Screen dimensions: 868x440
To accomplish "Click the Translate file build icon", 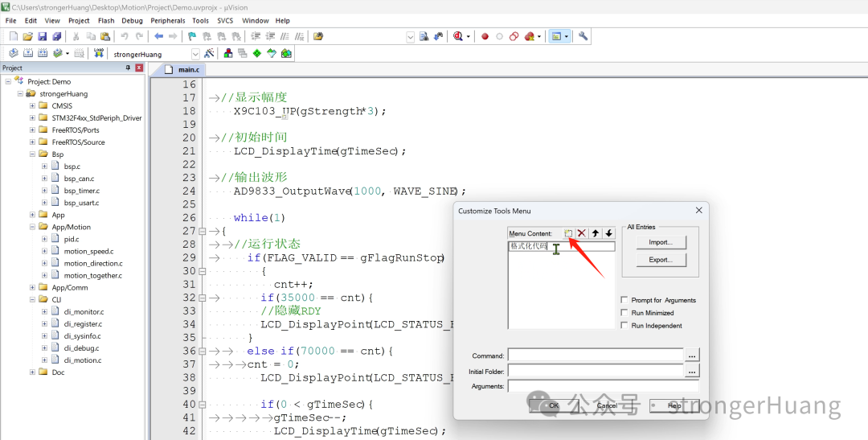I will (14, 53).
